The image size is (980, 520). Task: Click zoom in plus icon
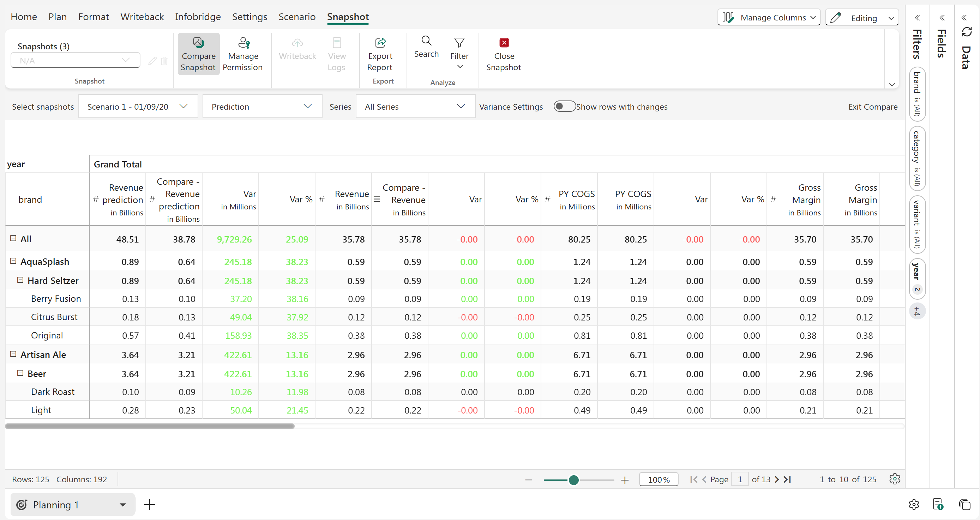click(625, 480)
